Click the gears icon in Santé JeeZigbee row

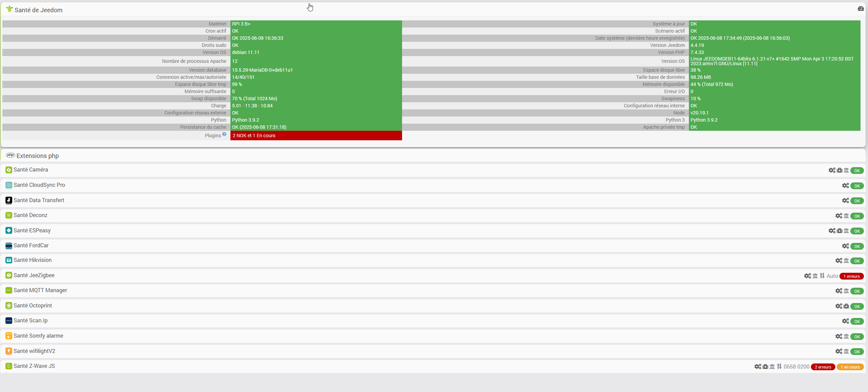pos(808,276)
